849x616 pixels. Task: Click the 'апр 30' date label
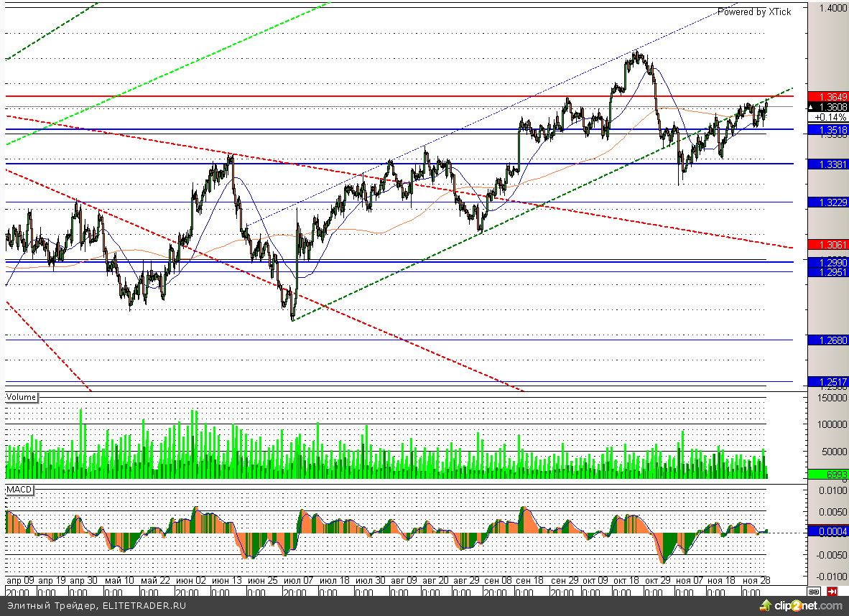(83, 580)
